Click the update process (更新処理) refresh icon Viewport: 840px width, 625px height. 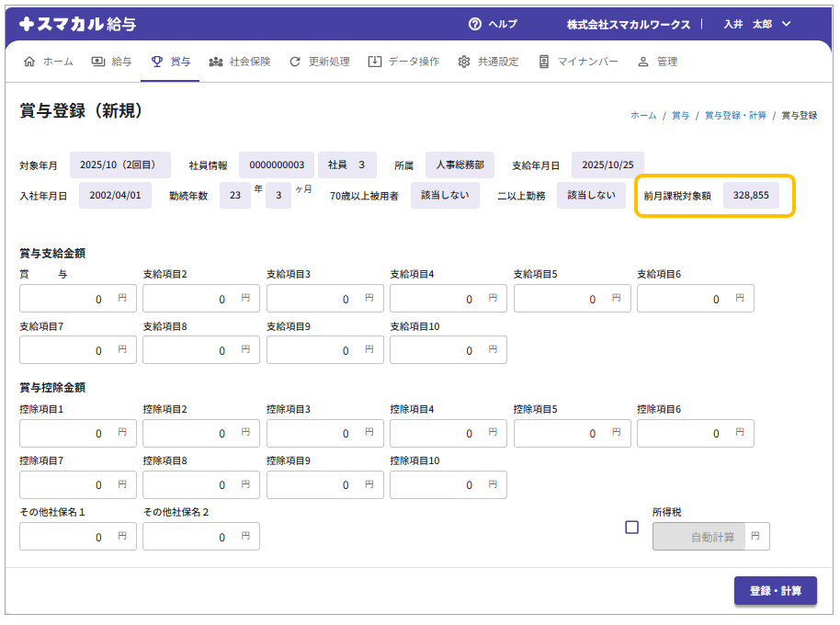click(295, 62)
